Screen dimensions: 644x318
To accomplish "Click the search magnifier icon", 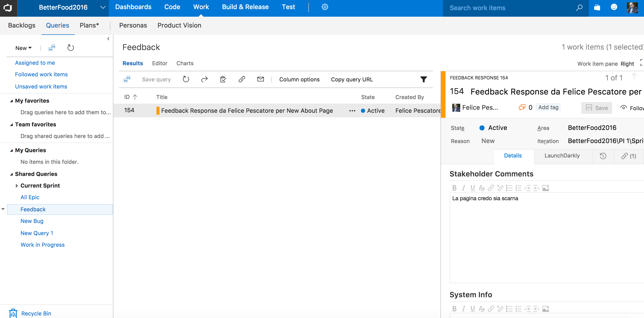I will 579,8.
